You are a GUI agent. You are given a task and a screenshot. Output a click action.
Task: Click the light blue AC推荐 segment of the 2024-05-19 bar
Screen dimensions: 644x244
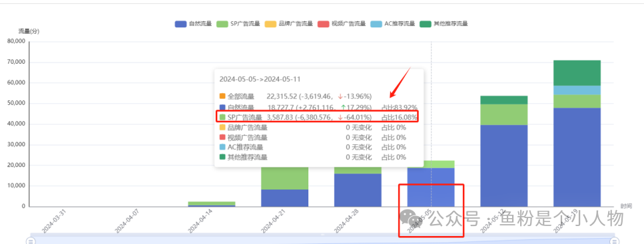tap(577, 90)
